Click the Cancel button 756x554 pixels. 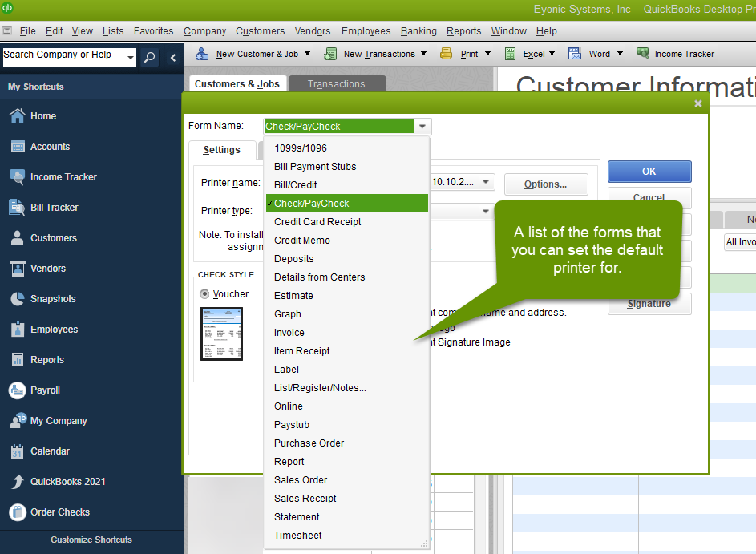coord(649,196)
